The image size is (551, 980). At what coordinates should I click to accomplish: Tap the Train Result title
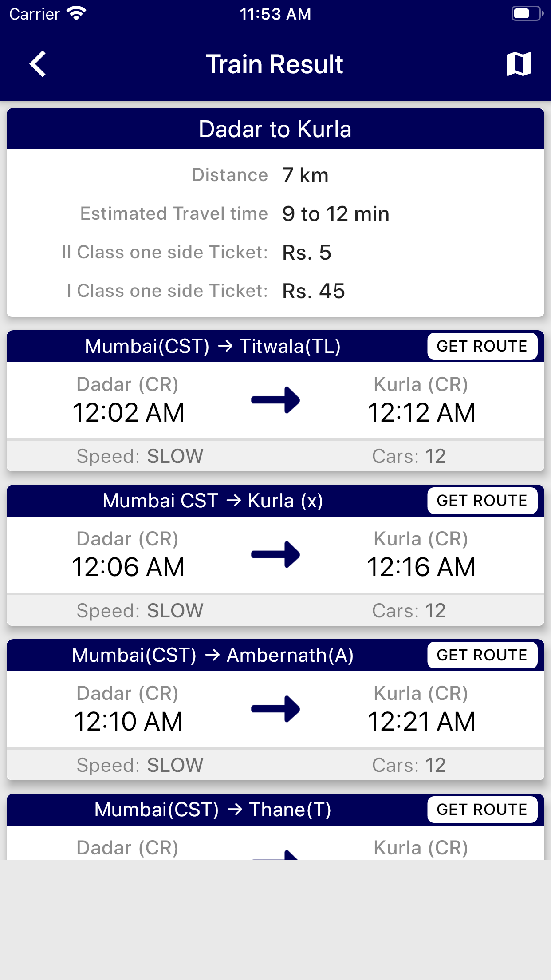point(275,64)
